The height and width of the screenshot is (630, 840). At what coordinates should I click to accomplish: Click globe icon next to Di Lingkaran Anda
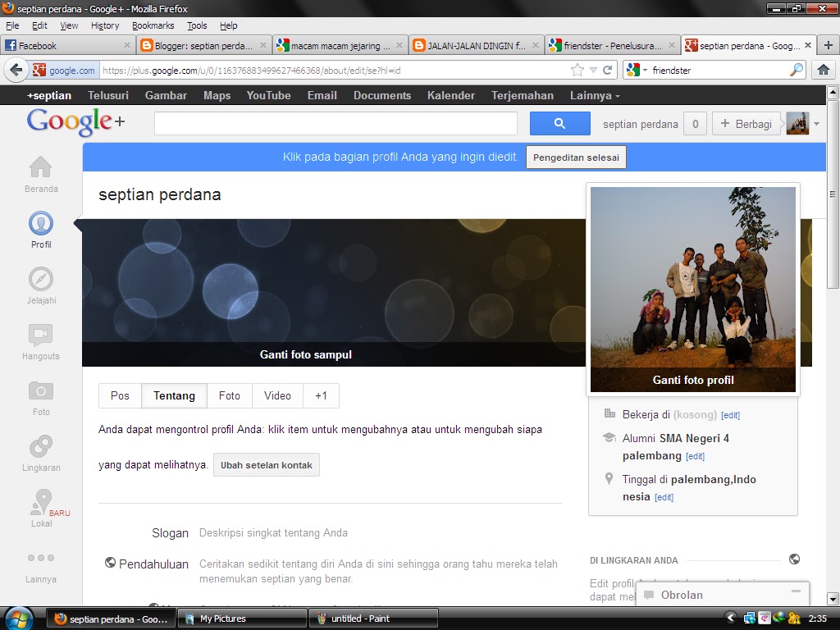pos(794,559)
